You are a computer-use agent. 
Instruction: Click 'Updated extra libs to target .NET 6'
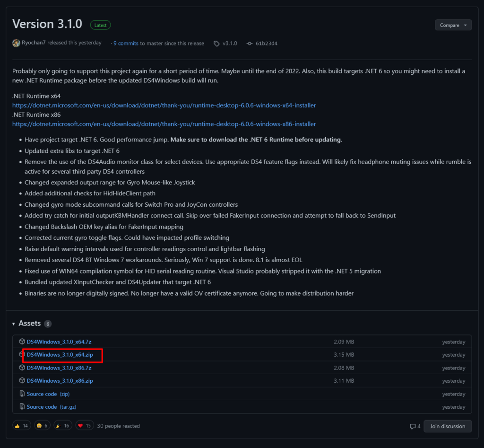click(x=72, y=151)
